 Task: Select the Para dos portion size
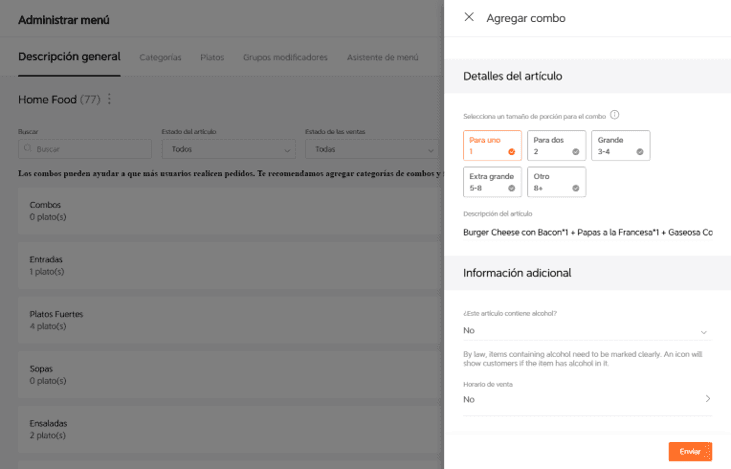[557, 145]
